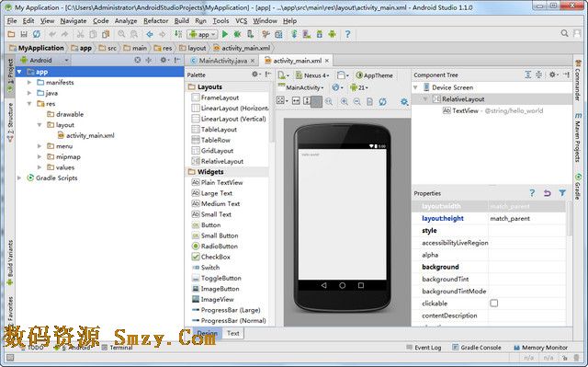Toggle the Gradle side panel
The height and width of the screenshot is (367, 588).
click(x=578, y=187)
